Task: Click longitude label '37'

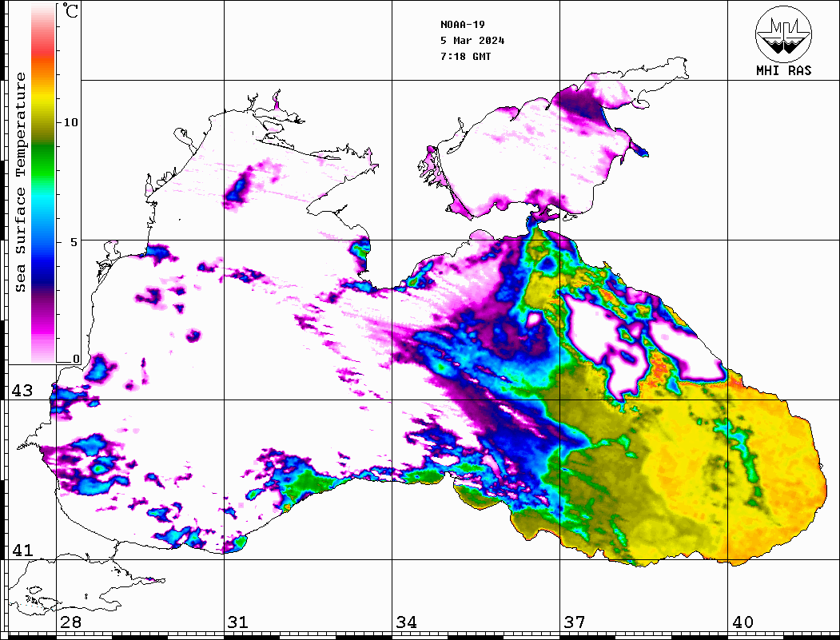Action: 575,622
